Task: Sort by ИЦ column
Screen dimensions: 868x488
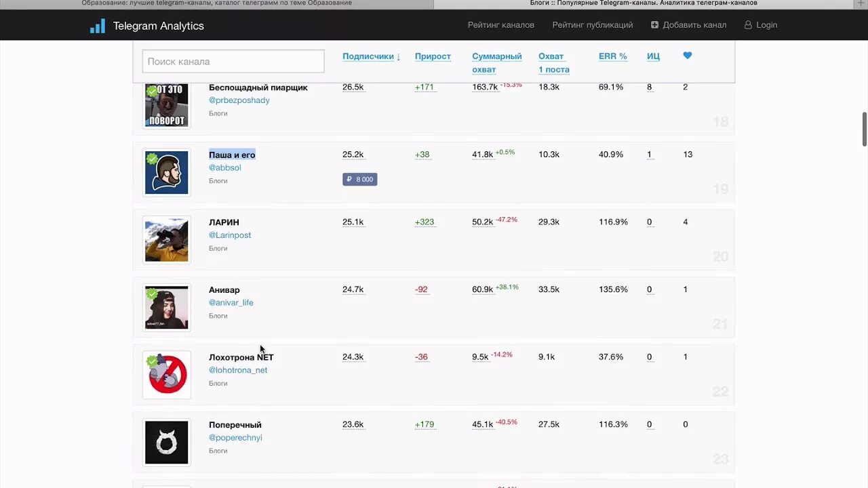Action: pos(653,56)
